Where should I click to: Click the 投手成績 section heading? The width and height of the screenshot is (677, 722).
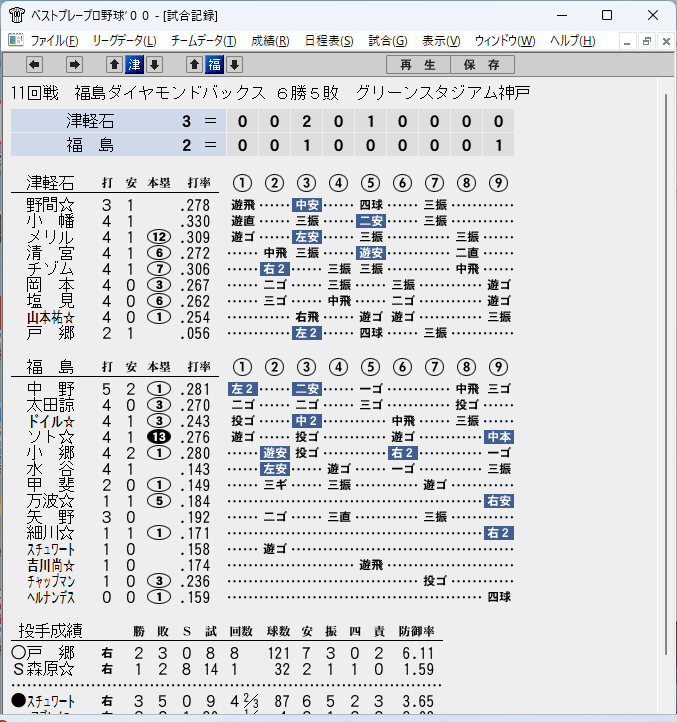[50, 630]
